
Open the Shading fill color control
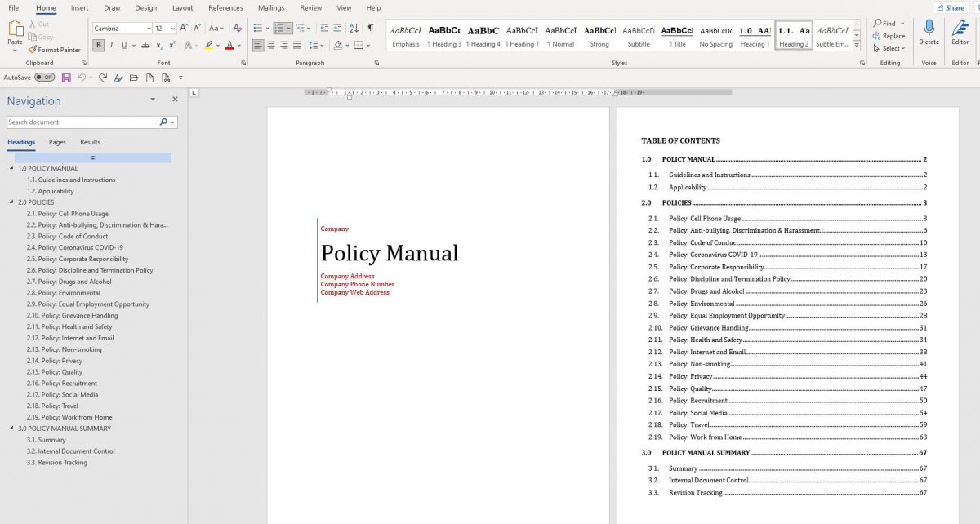click(338, 46)
